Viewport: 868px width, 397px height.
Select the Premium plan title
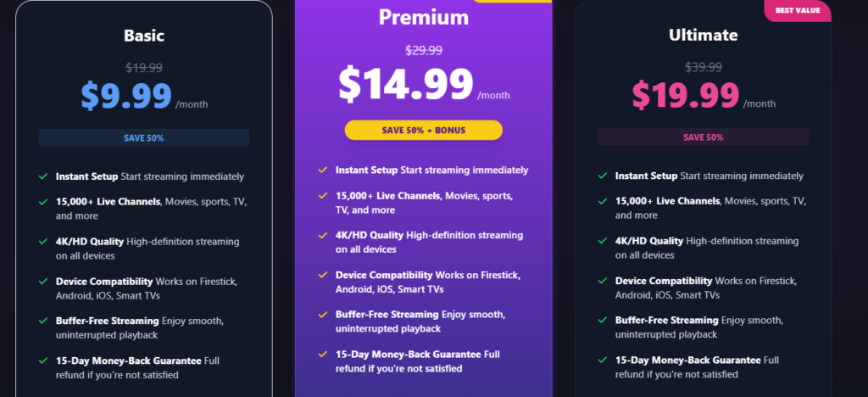tap(423, 18)
